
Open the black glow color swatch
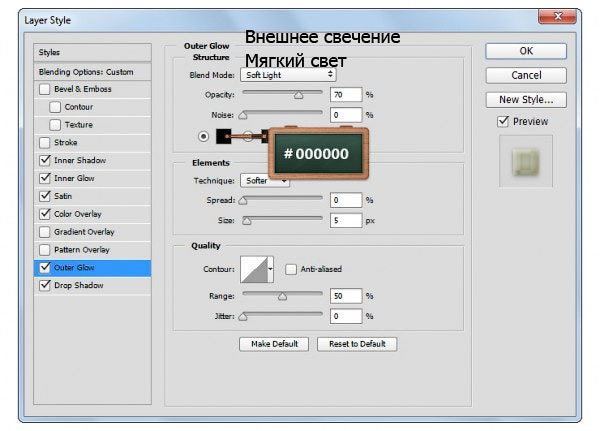(x=223, y=136)
